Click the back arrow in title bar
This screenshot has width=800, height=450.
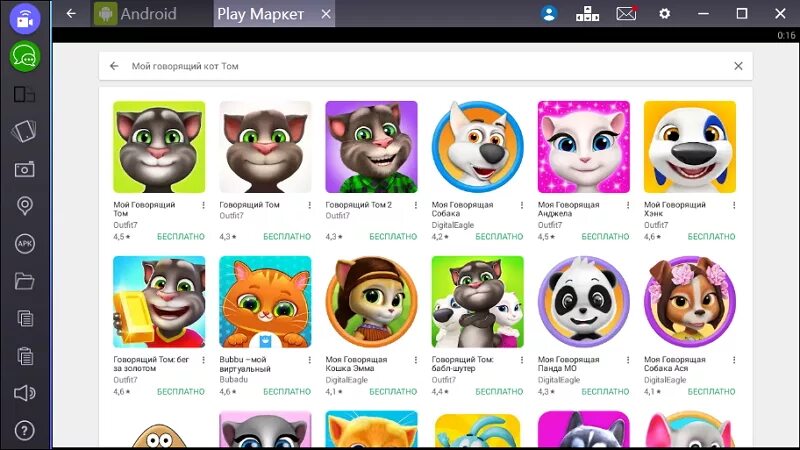(71, 14)
